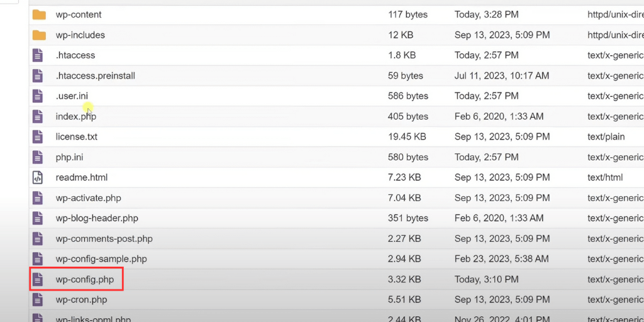Click the wp-activate.php file icon
Viewport: 644px width, 322px height.
[x=38, y=198]
